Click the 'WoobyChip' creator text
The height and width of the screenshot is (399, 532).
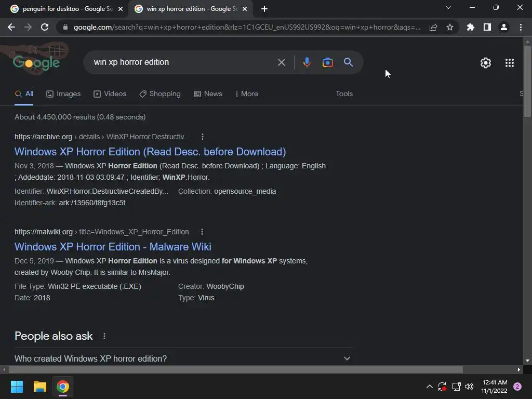pos(225,286)
